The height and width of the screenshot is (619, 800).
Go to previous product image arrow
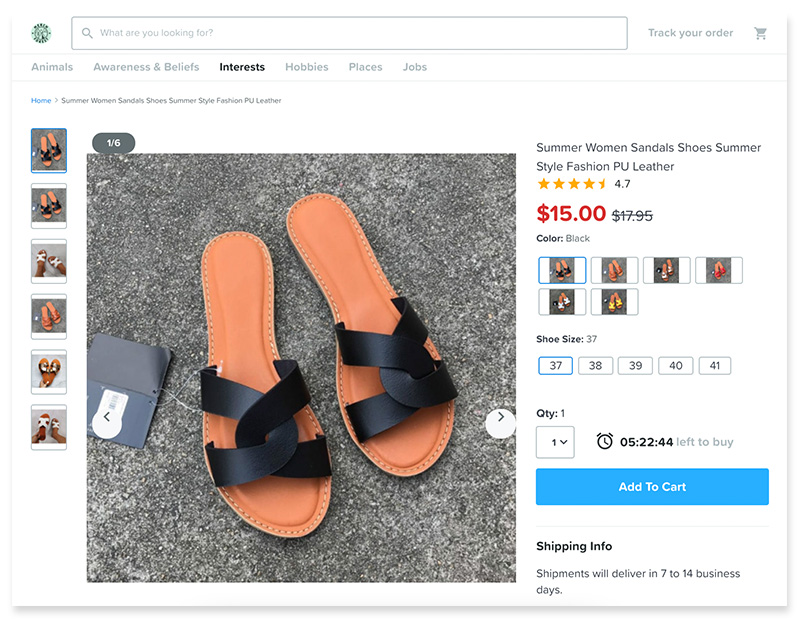pyautogui.click(x=107, y=417)
